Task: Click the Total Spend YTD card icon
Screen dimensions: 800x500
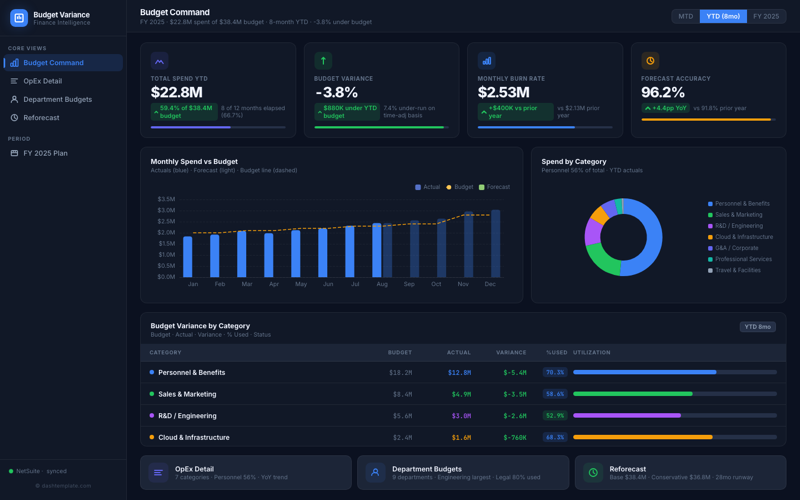Action: tap(159, 61)
